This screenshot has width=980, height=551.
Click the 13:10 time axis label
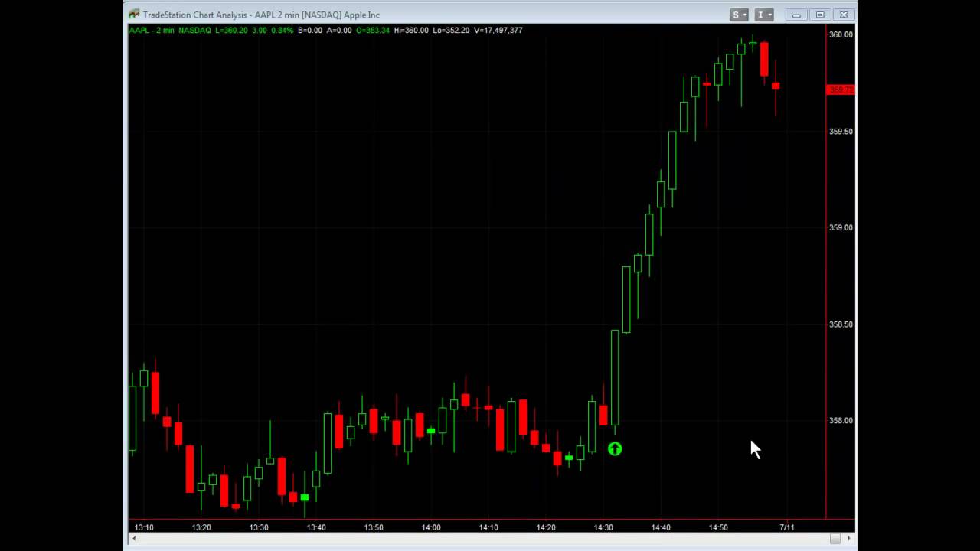coord(144,527)
